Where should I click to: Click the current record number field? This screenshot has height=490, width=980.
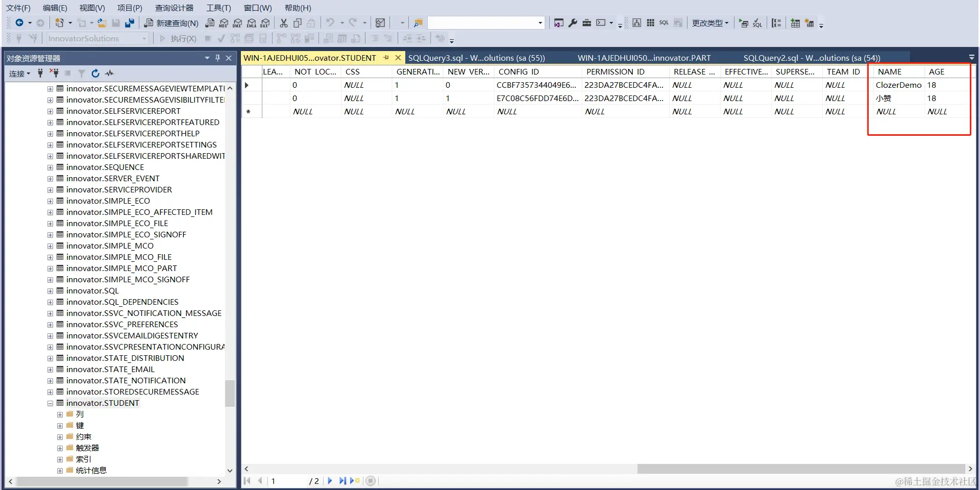pos(287,481)
